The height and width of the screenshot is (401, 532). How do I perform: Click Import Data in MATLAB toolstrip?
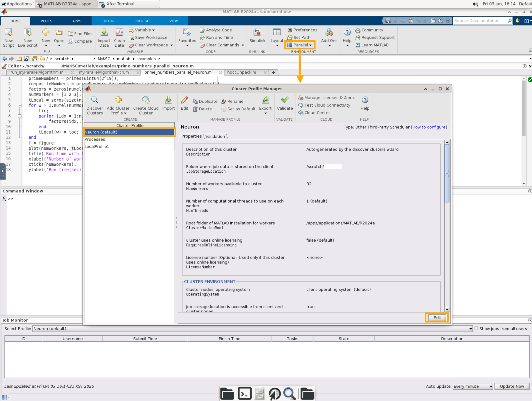point(104,37)
